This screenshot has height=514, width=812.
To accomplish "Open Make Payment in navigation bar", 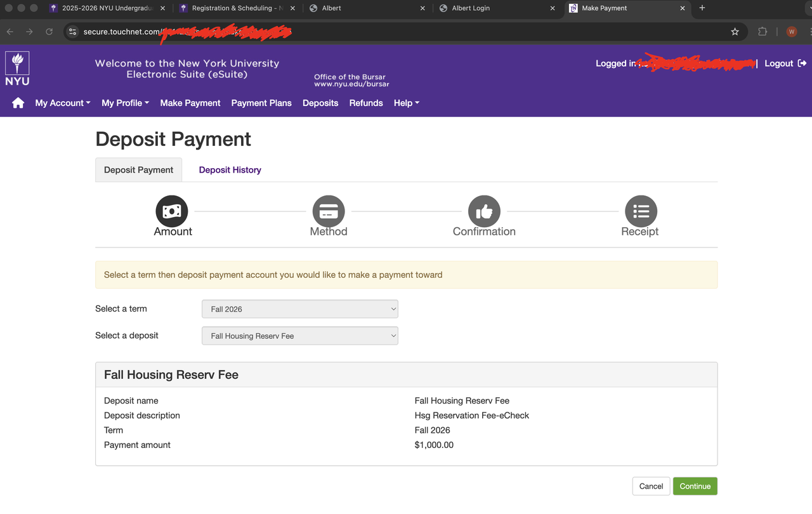I will pos(190,103).
